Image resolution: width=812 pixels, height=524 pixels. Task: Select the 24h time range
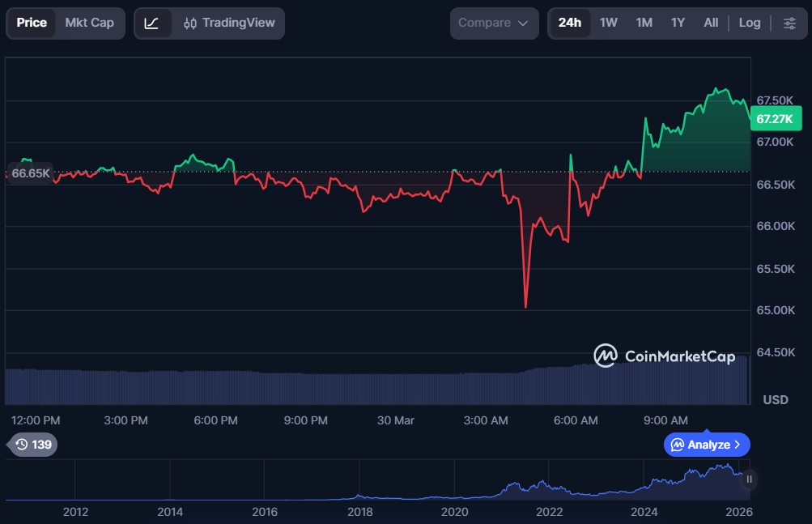569,23
